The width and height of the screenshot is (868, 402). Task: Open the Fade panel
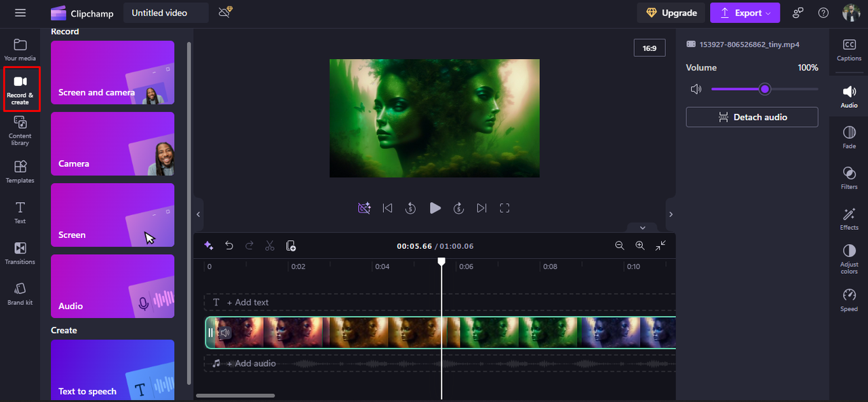coord(849,137)
